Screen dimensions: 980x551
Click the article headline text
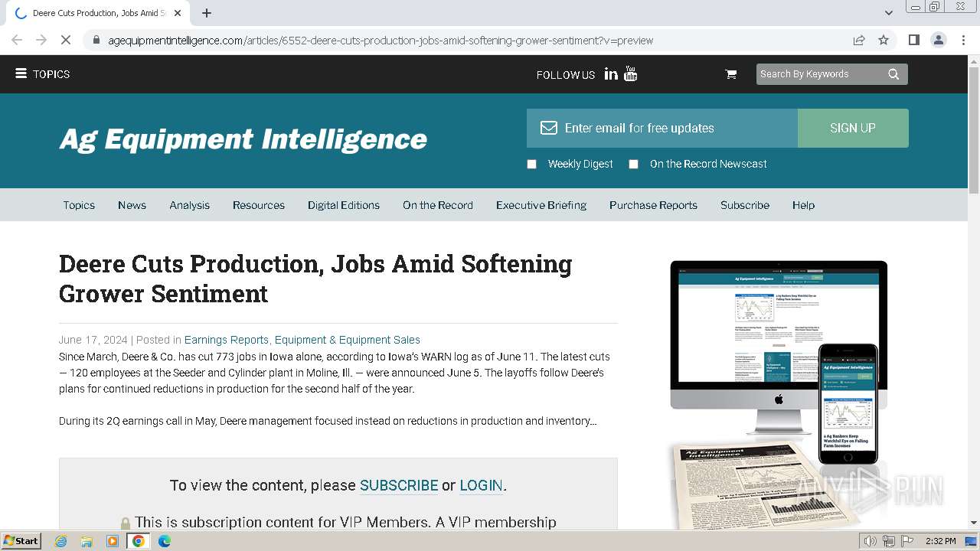tap(315, 279)
